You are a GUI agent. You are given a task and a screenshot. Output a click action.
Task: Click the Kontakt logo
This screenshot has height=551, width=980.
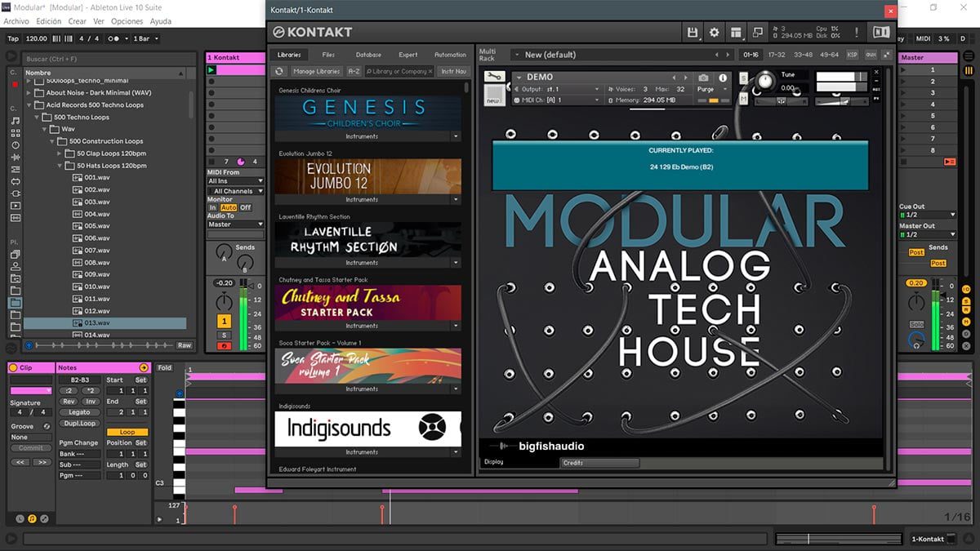click(x=313, y=33)
